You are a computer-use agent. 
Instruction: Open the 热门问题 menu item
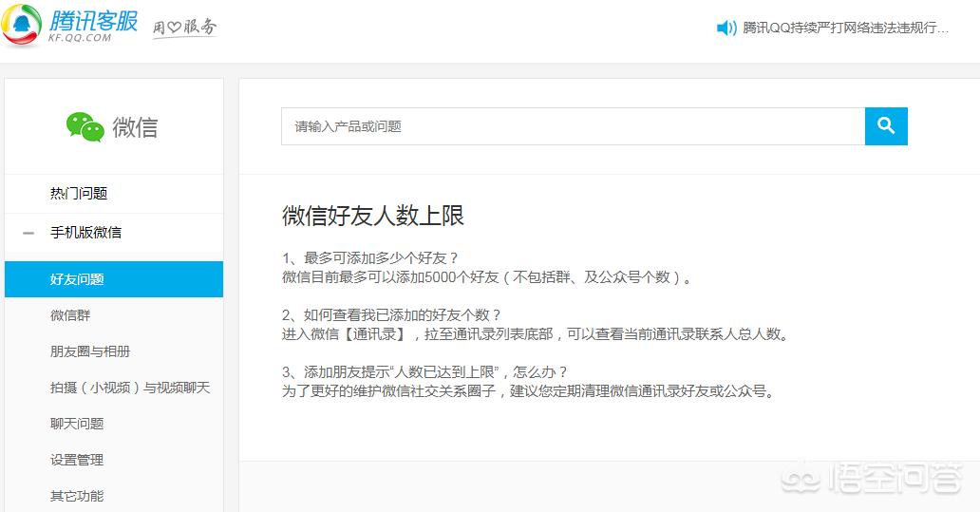[x=79, y=193]
